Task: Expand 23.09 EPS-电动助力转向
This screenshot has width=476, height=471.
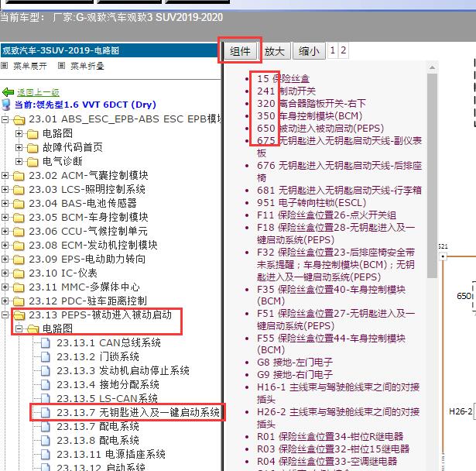Action: tap(5, 260)
